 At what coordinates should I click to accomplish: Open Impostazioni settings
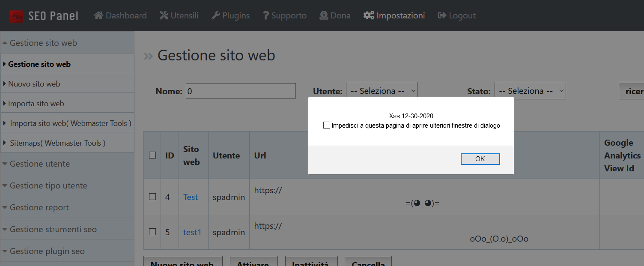click(394, 15)
